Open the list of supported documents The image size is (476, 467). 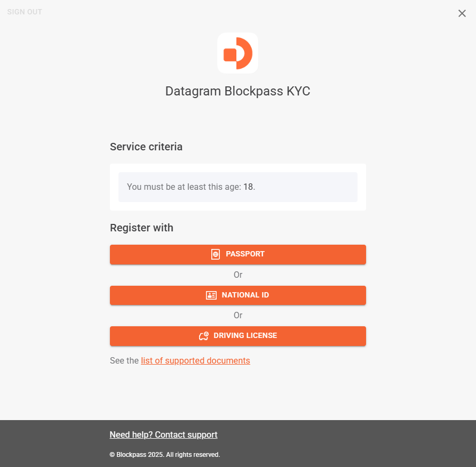195,360
